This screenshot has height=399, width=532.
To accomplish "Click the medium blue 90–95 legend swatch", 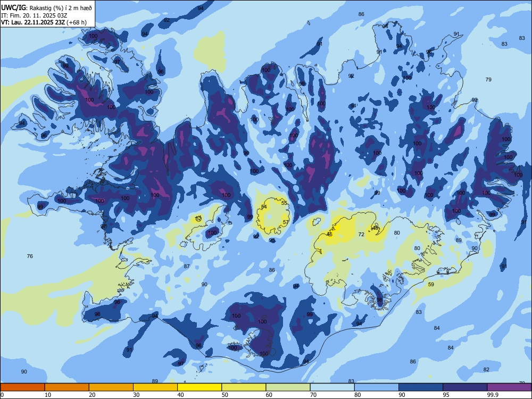I will pyautogui.click(x=421, y=387).
